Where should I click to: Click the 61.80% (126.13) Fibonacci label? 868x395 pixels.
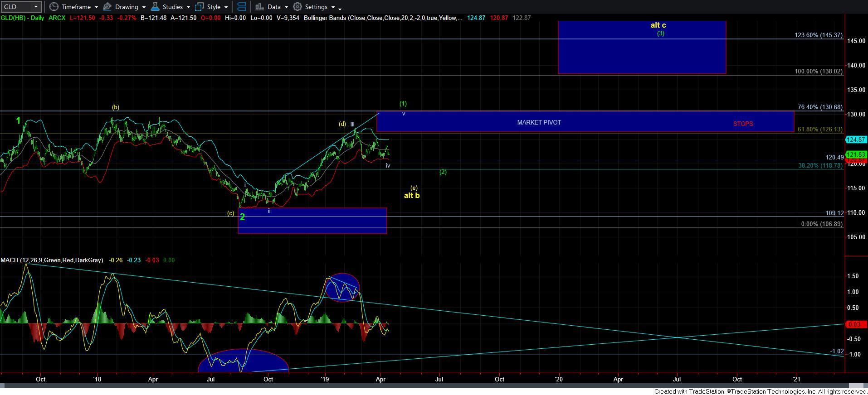(x=820, y=129)
